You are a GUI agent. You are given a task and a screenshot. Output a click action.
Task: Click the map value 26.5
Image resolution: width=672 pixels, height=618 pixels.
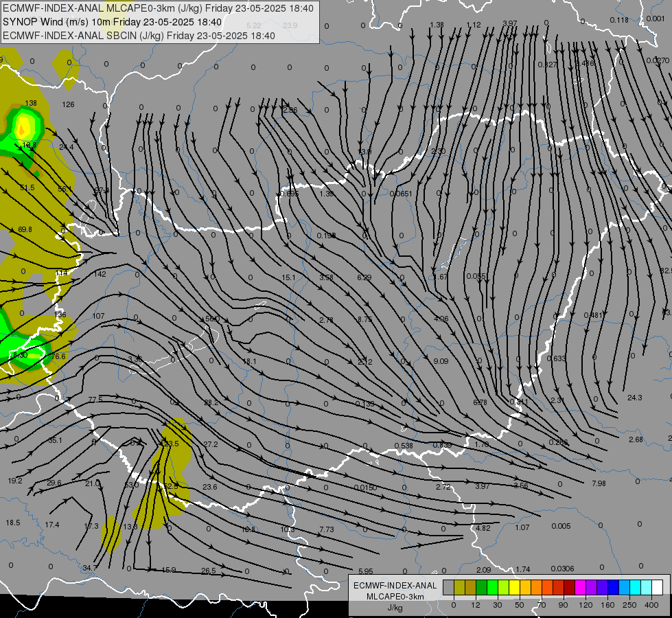point(209,571)
